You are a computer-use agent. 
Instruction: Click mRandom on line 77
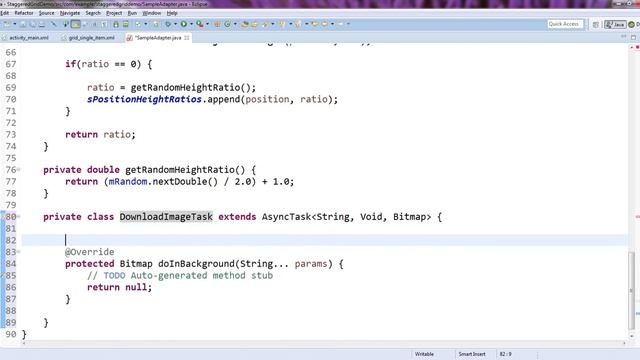tap(128, 181)
